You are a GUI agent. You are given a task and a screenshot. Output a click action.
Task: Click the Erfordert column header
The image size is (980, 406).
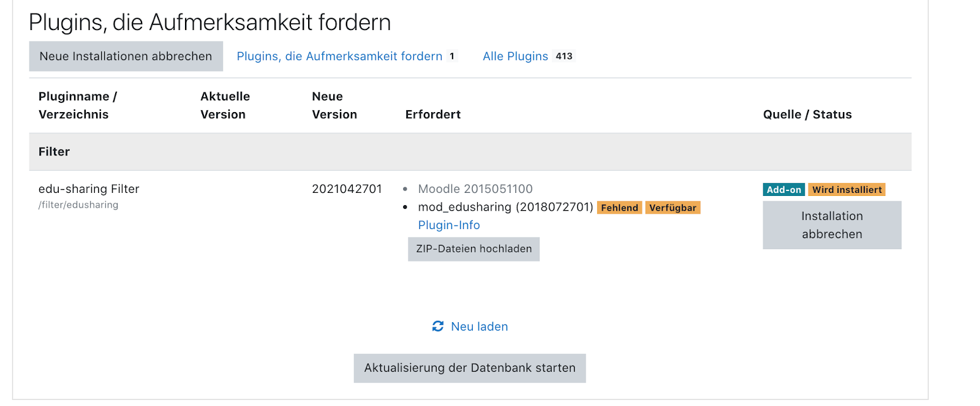pos(433,115)
